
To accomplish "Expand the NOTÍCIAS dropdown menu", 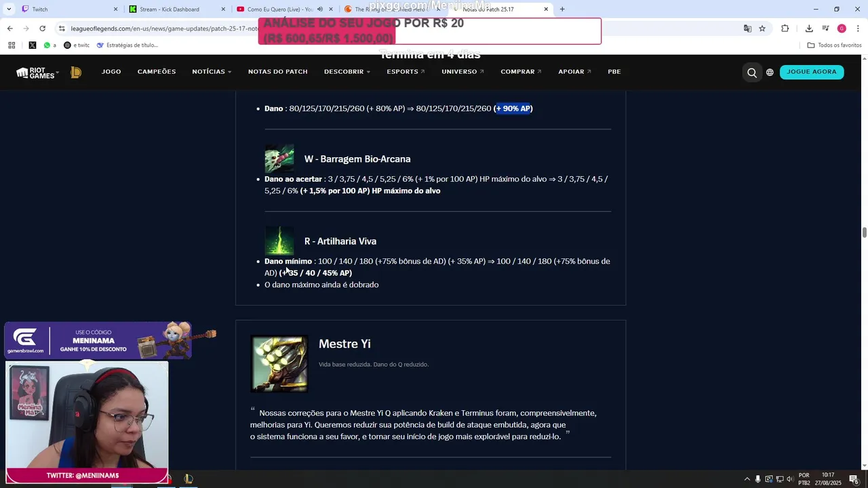I will coord(212,72).
